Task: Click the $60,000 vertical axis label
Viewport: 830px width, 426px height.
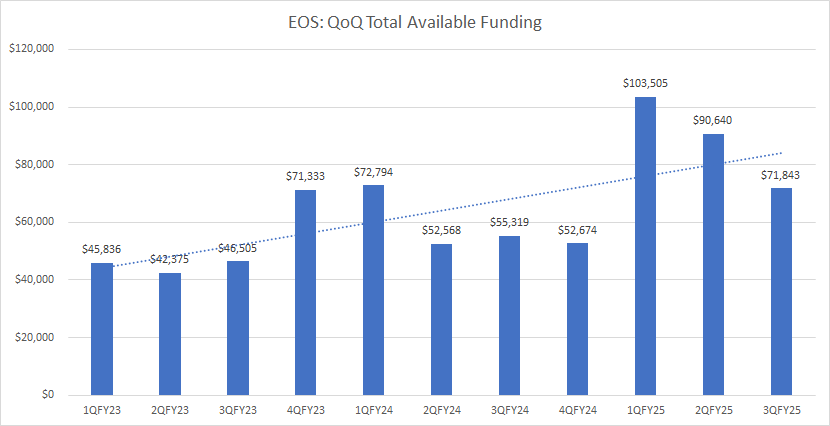Action: (34, 222)
